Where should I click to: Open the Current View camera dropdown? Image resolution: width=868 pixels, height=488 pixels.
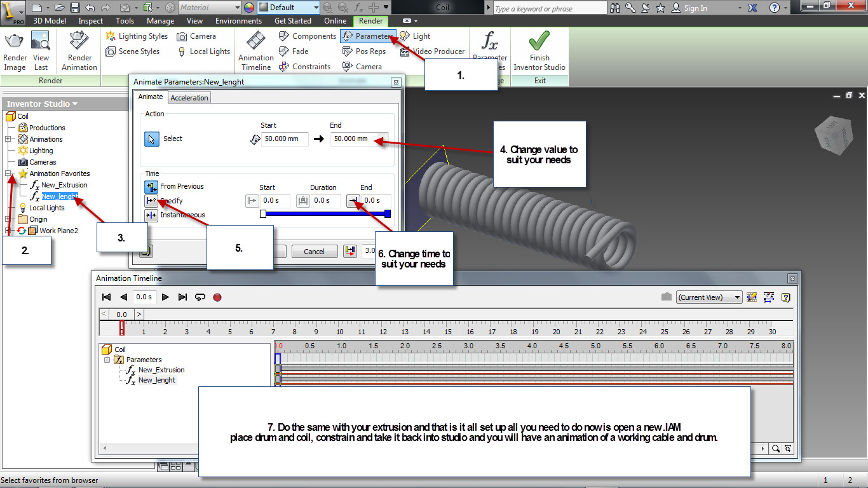click(709, 297)
